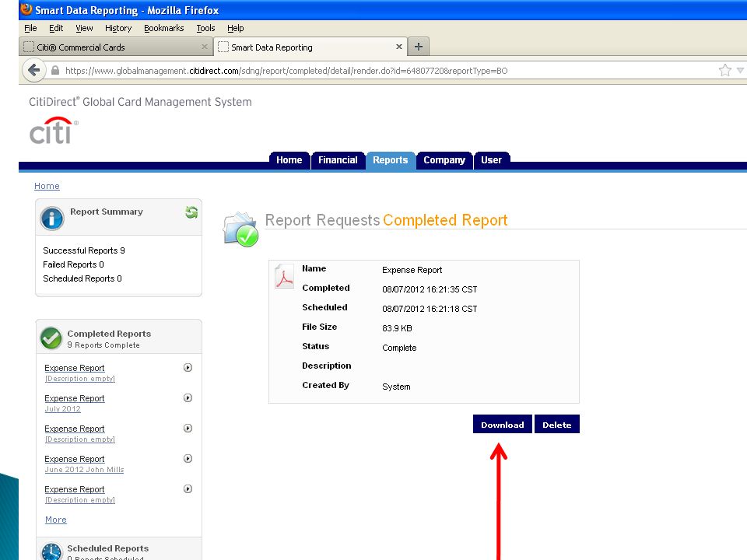Refresh the Report Summary panel

tap(191, 212)
